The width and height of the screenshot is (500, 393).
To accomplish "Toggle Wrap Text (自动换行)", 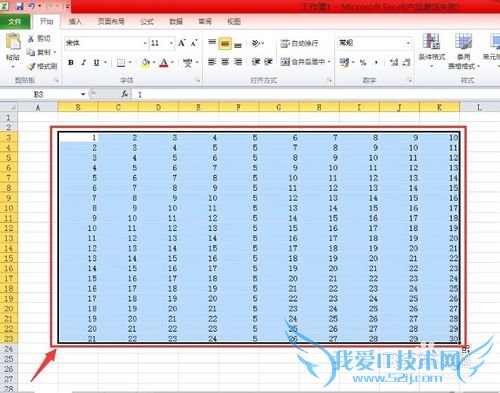I will [x=299, y=43].
